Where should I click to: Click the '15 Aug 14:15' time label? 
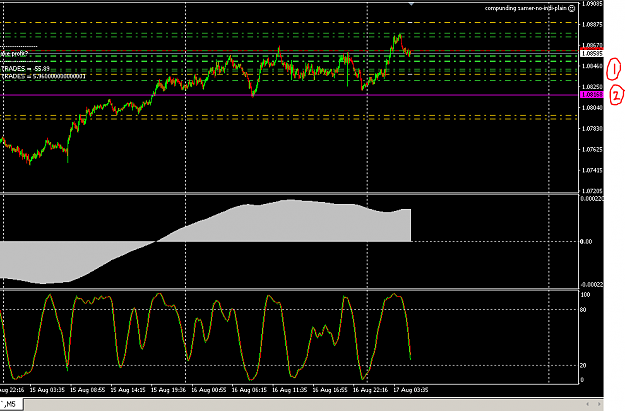pos(128,390)
